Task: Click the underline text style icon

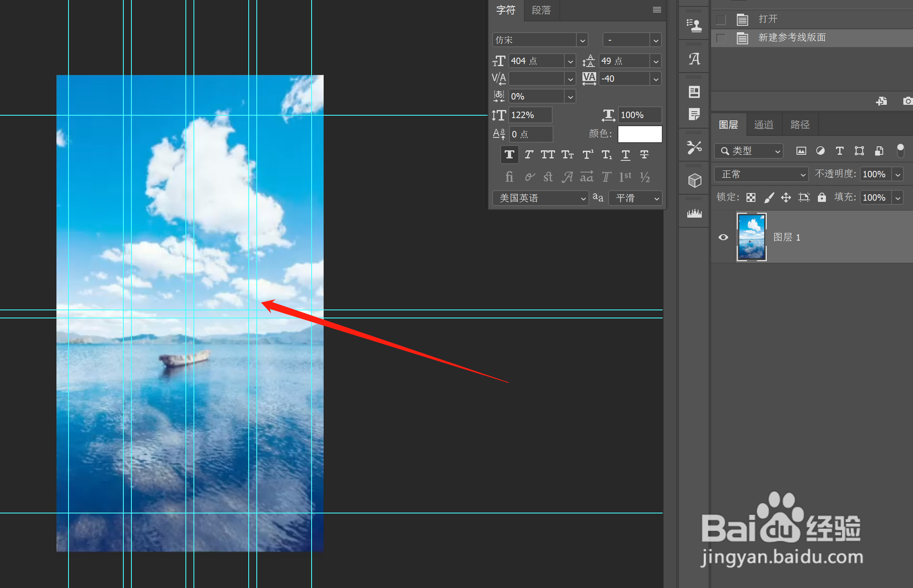Action: click(625, 155)
